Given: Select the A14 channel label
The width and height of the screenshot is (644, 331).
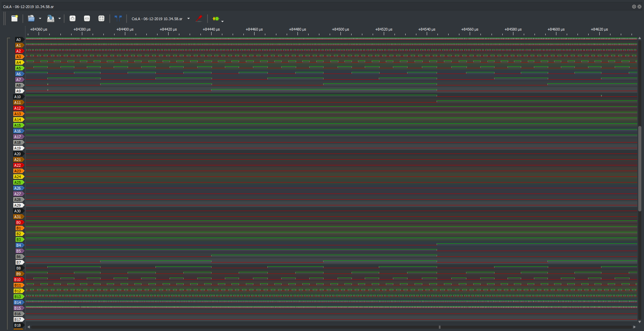Looking at the screenshot, I should coord(18,120).
